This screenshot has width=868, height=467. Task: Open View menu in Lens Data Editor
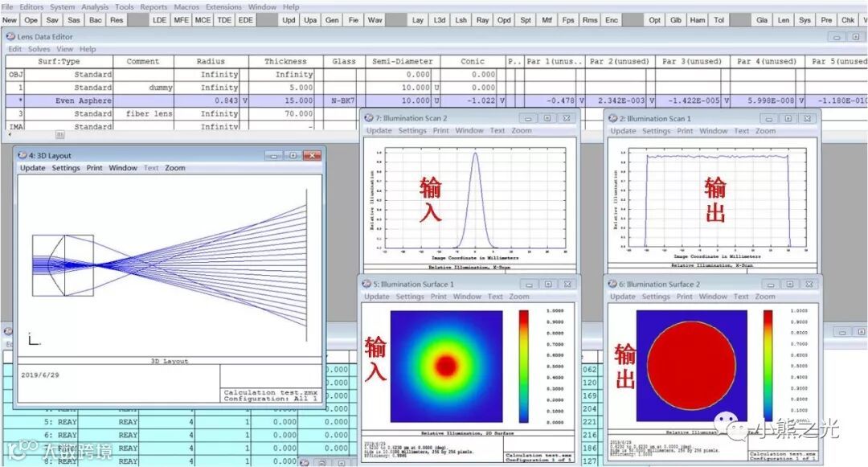[65, 49]
